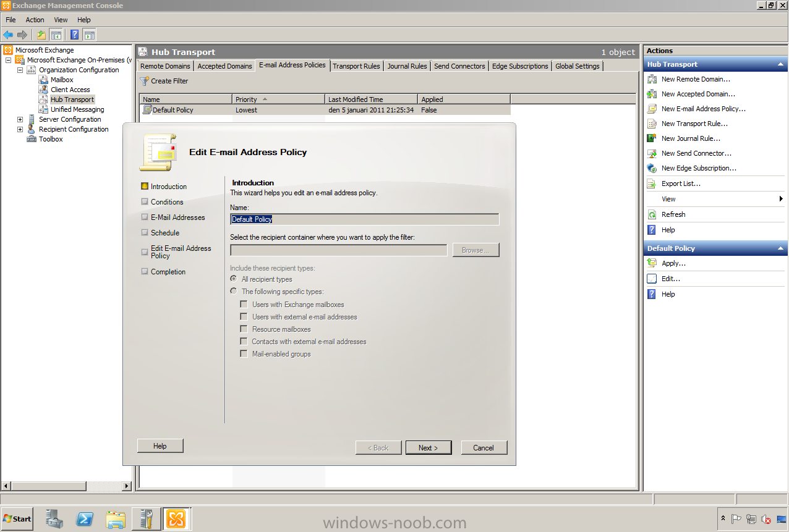Screen dimensions: 789x532
Task: Select The following specific types radio button
Action: click(234, 292)
